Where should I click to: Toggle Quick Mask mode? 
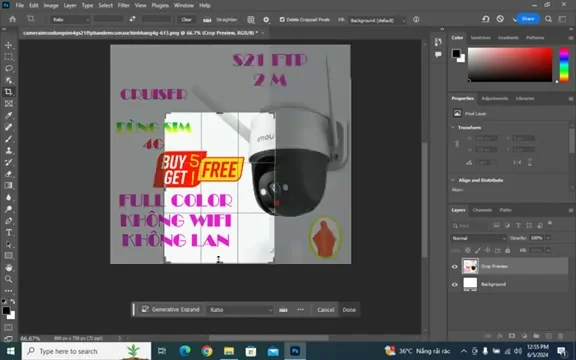click(8, 327)
